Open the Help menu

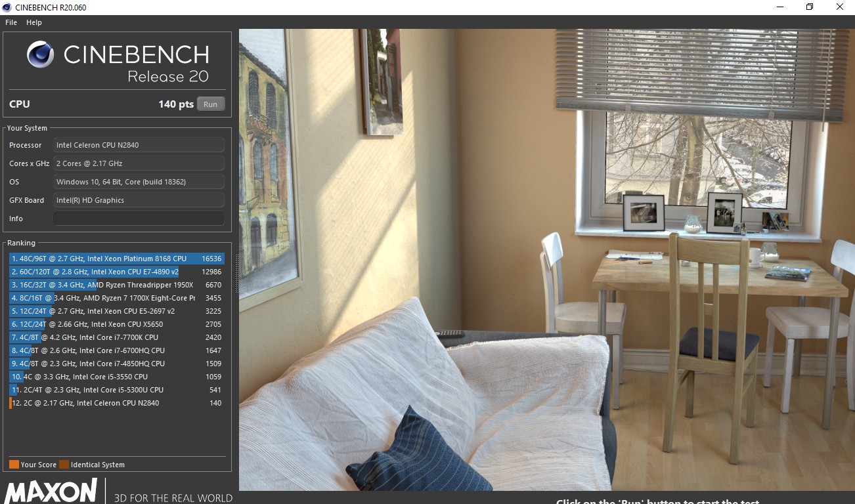[x=34, y=22]
